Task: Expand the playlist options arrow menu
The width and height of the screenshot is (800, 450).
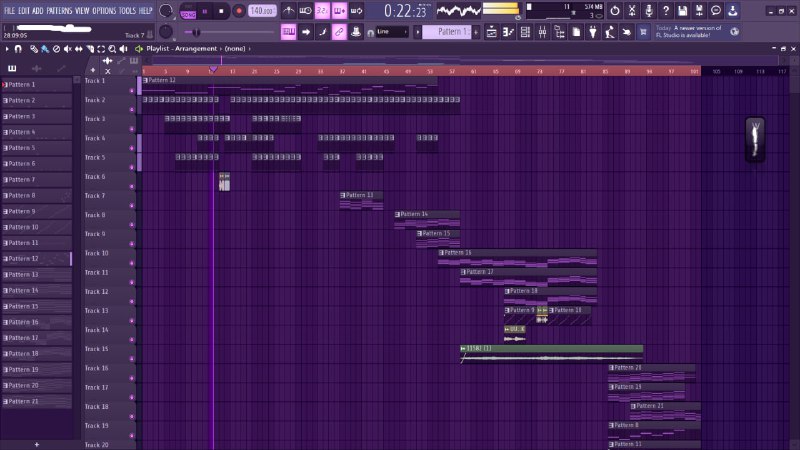Action: pos(7,49)
